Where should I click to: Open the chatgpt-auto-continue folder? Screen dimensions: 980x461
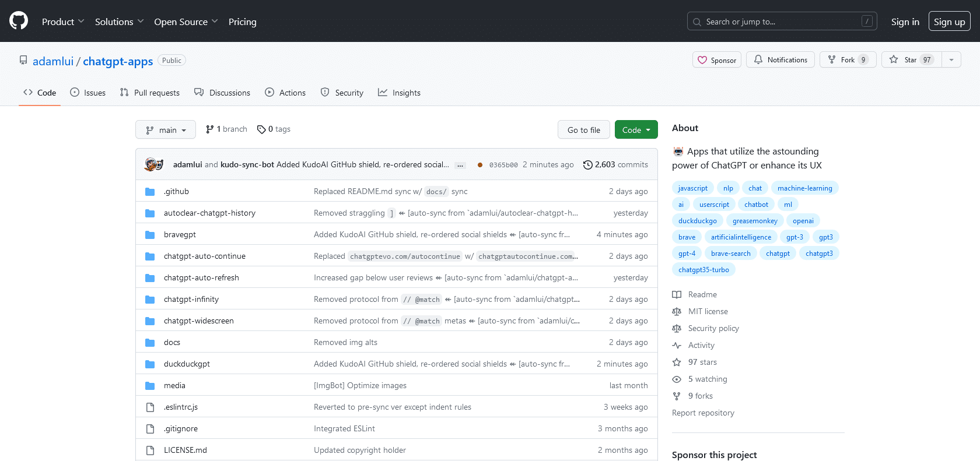[205, 256]
